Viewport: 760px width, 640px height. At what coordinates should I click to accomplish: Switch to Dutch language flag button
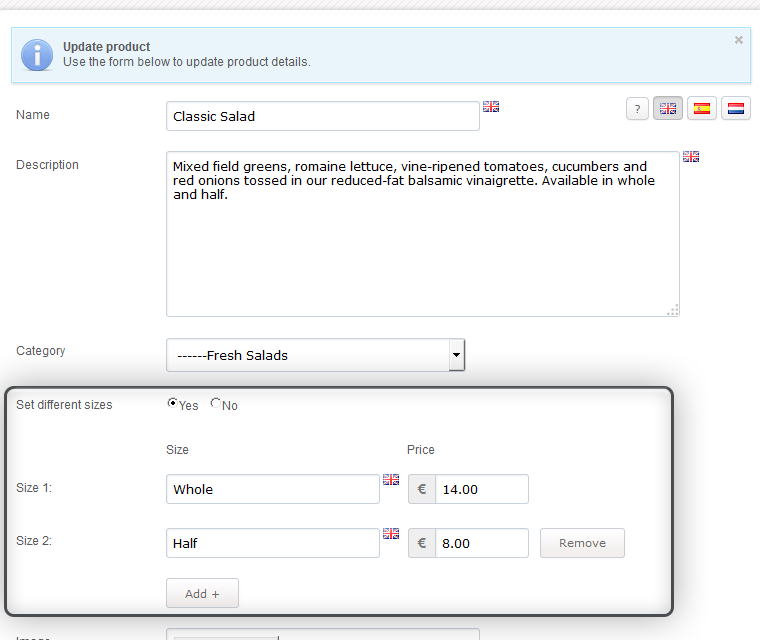click(736, 108)
